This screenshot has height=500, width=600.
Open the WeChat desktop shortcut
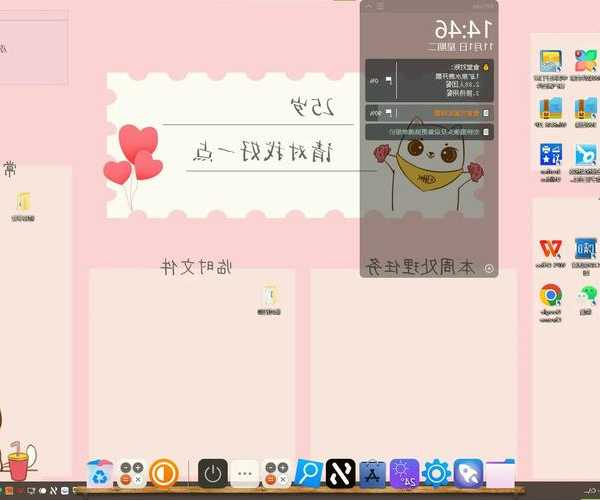(585, 296)
